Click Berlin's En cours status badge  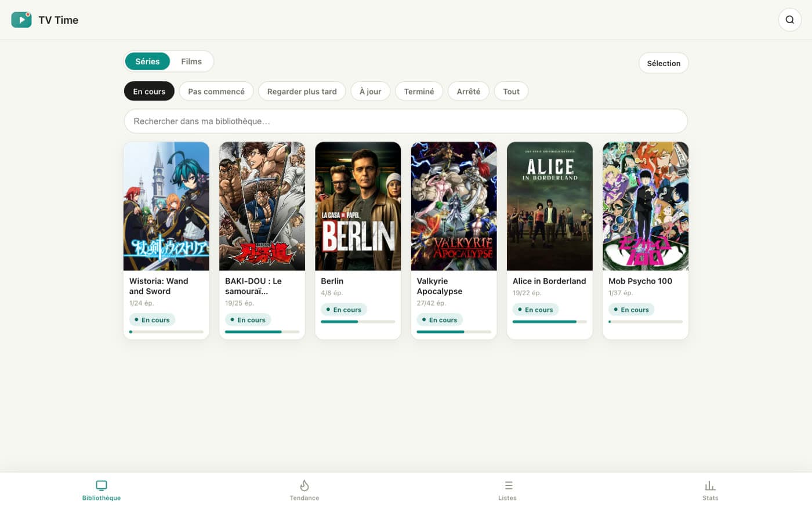tap(343, 310)
